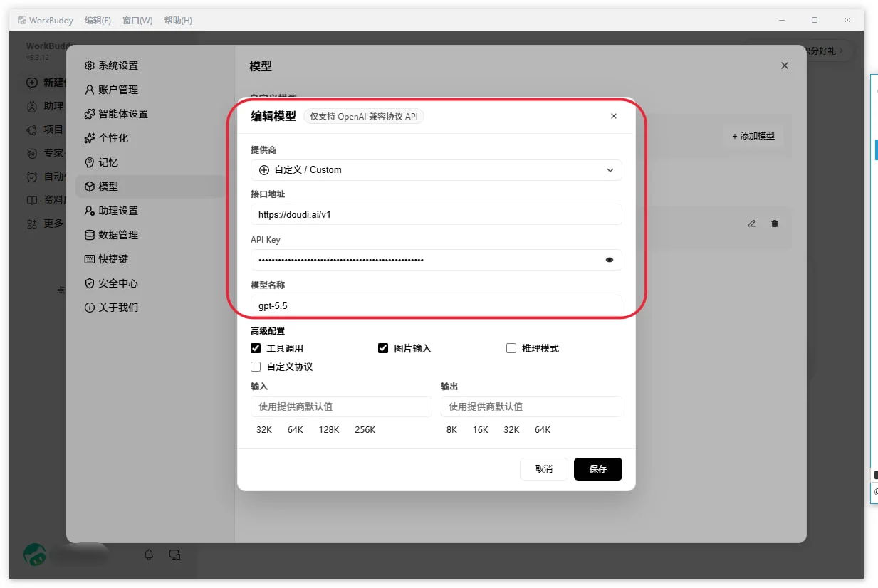Click the 接口地址 field with https://doudi.ai/v1

[437, 214]
